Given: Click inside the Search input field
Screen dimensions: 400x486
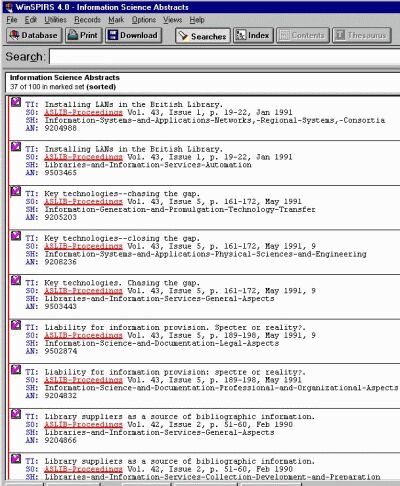Looking at the screenshot, I should point(225,56).
